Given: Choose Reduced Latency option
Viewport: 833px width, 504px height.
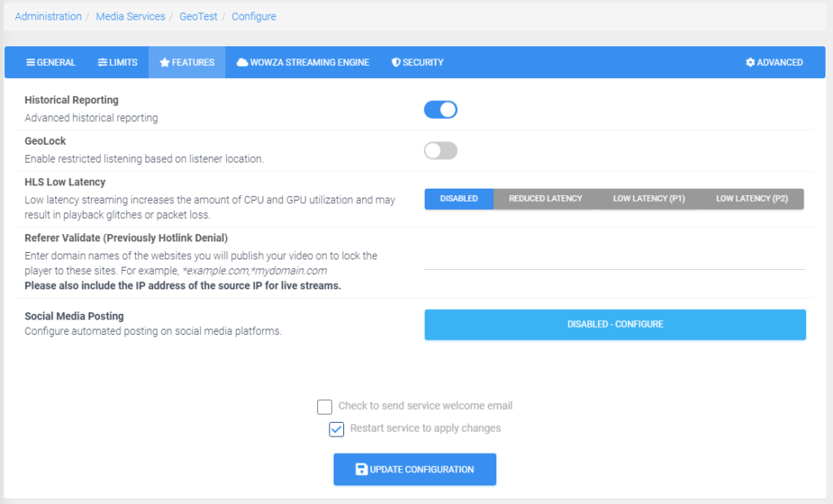Looking at the screenshot, I should [x=546, y=198].
